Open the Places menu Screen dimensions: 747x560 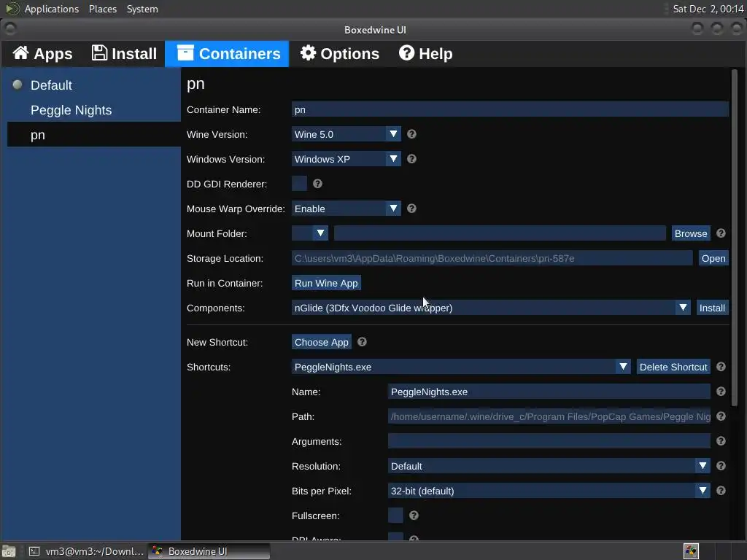[x=103, y=9]
